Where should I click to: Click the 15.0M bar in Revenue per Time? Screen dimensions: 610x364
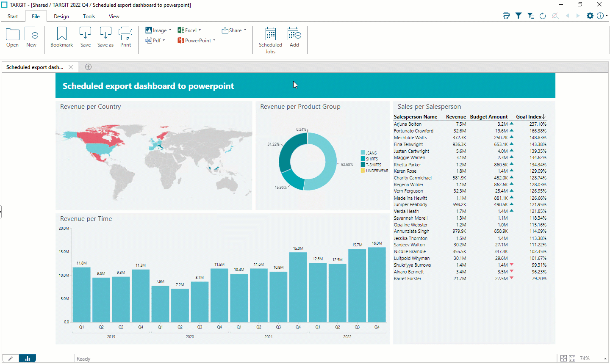tap(298, 287)
